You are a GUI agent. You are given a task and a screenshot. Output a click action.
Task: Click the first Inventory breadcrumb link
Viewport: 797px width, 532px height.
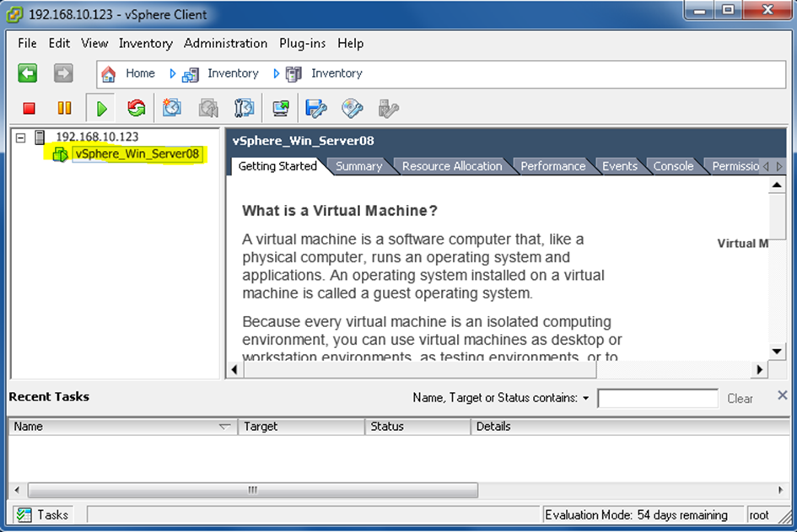[x=233, y=73]
